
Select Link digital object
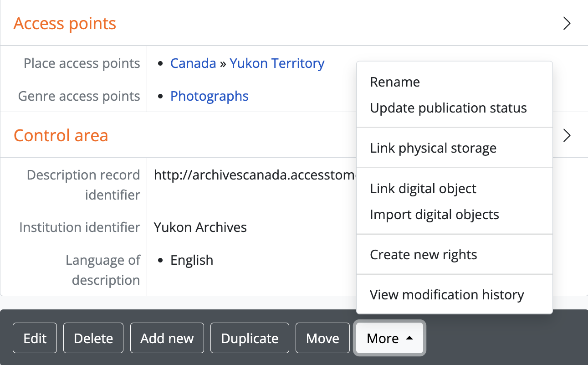click(x=423, y=189)
